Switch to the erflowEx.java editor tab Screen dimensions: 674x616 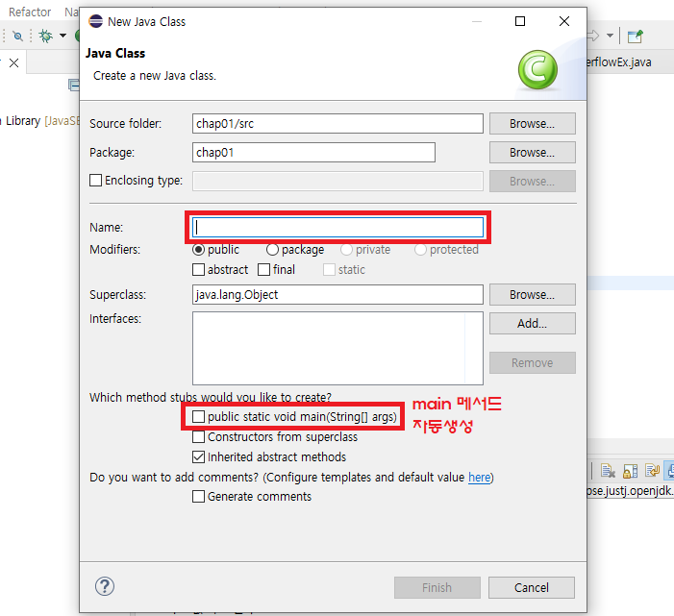click(x=619, y=62)
